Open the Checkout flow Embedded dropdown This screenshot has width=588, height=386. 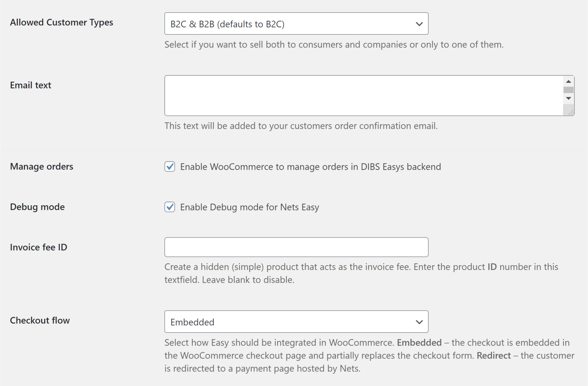coord(291,322)
